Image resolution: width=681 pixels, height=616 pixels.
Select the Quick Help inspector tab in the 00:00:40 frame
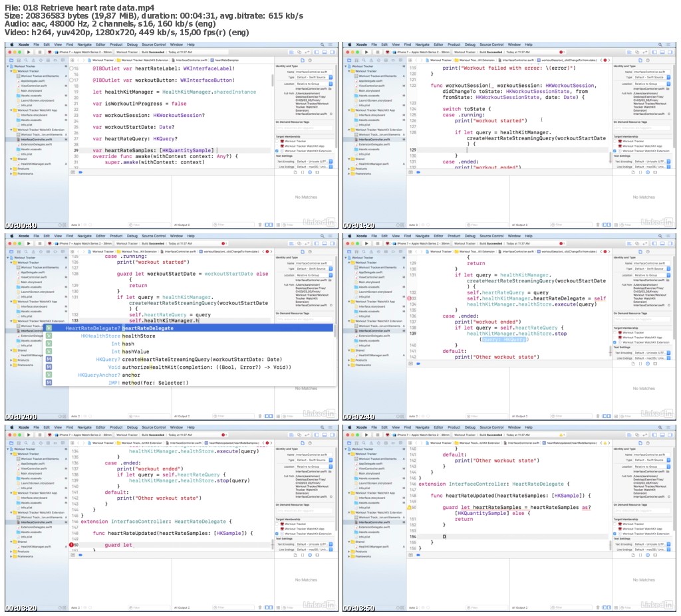pyautogui.click(x=310, y=60)
